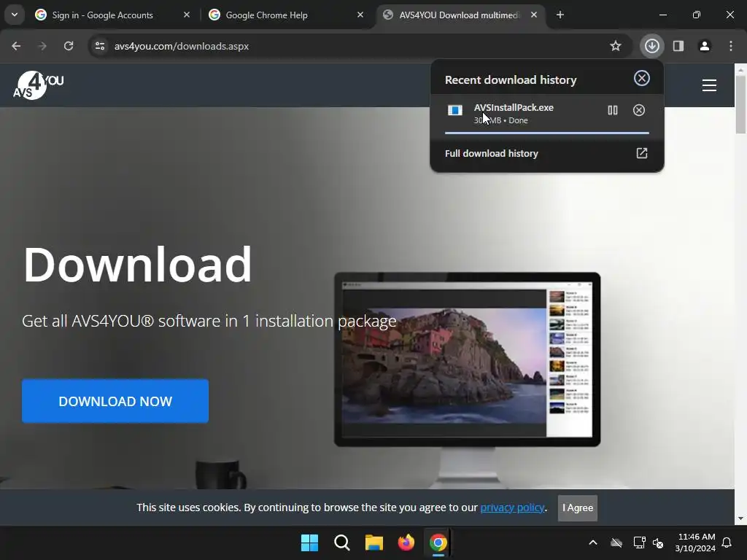Open network status tray icon
Image resolution: width=747 pixels, height=560 pixels.
pyautogui.click(x=639, y=542)
